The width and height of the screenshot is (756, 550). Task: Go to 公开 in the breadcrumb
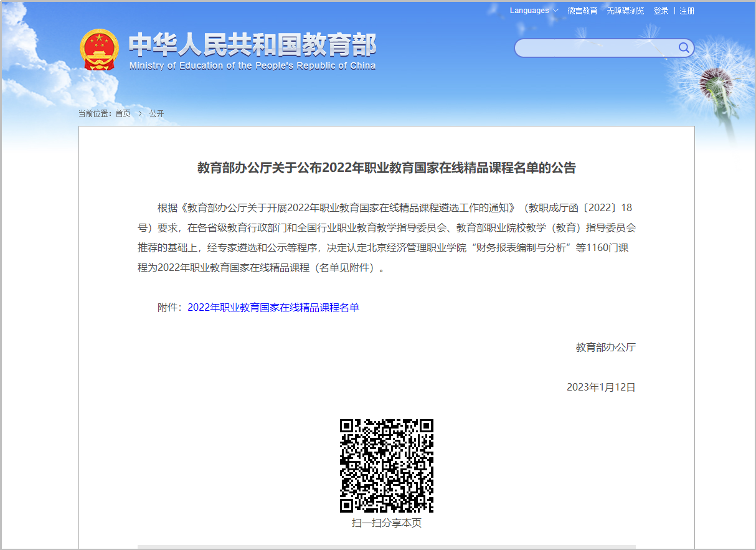[x=156, y=113]
